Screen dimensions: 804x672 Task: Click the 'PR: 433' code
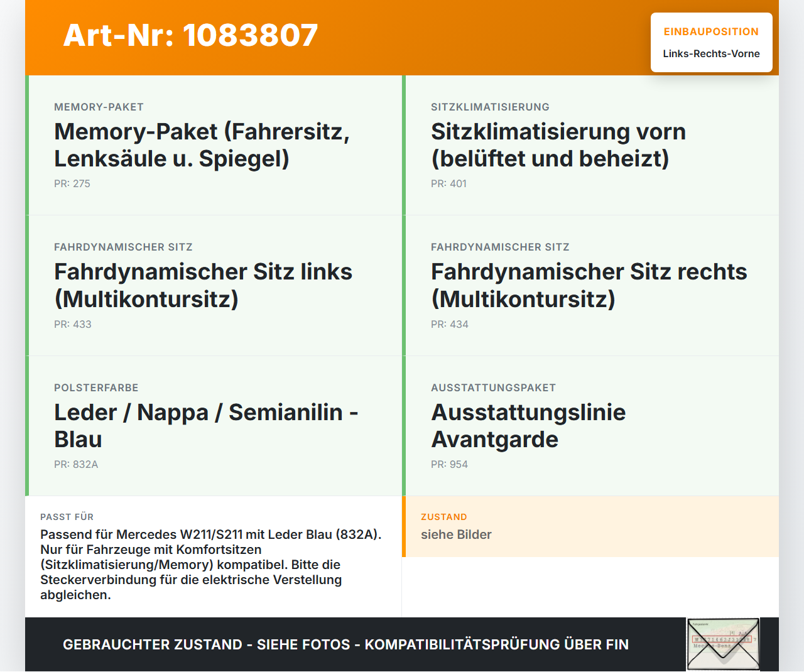(73, 325)
